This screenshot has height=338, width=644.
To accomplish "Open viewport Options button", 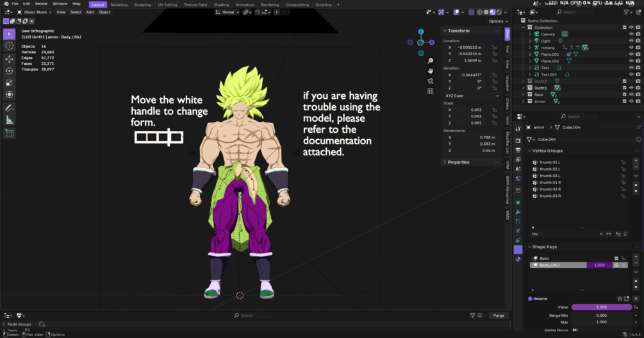I will tap(498, 21).
